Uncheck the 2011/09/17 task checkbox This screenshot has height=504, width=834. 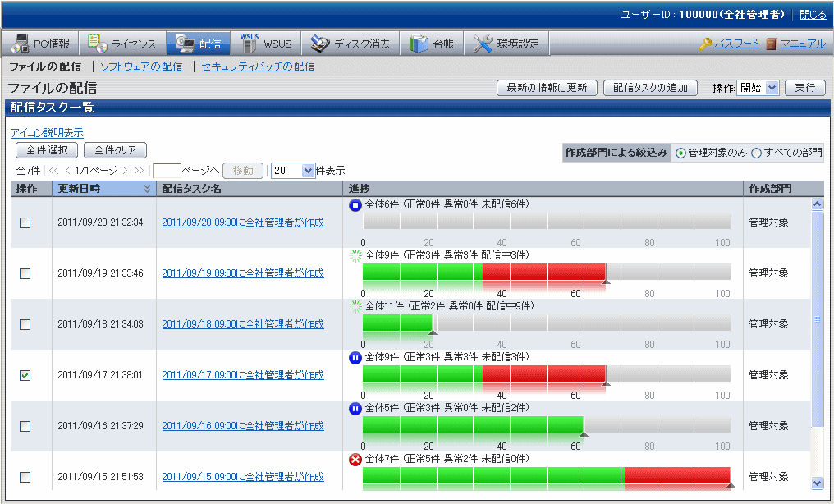[x=25, y=375]
